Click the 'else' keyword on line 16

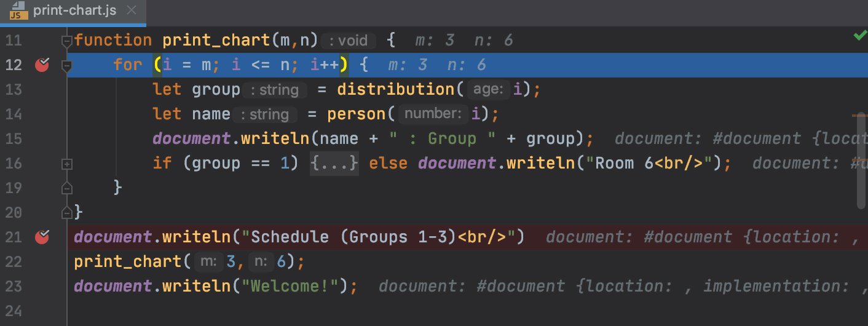click(x=388, y=163)
